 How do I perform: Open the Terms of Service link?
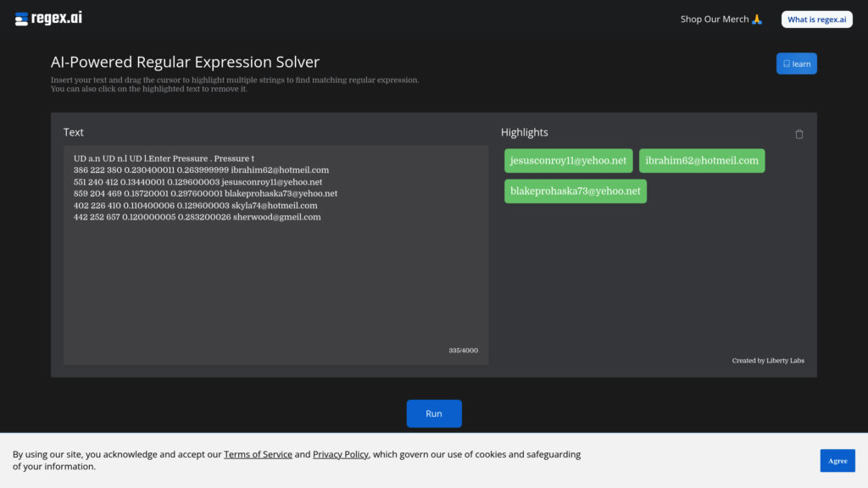(258, 454)
